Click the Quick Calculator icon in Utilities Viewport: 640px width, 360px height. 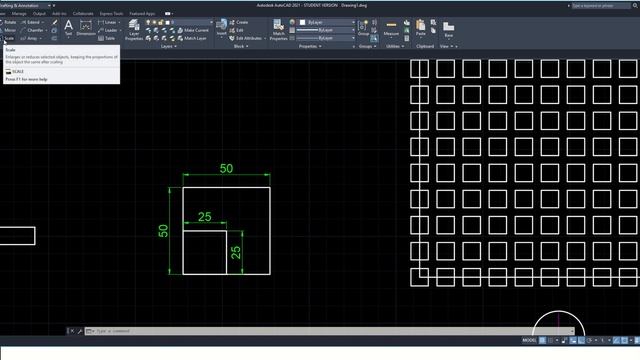click(407, 38)
